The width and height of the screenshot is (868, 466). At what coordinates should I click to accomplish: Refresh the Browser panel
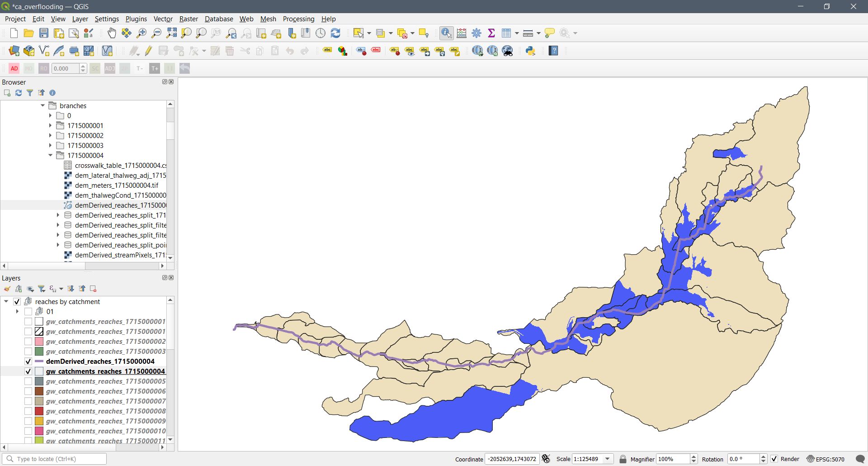pyautogui.click(x=19, y=93)
